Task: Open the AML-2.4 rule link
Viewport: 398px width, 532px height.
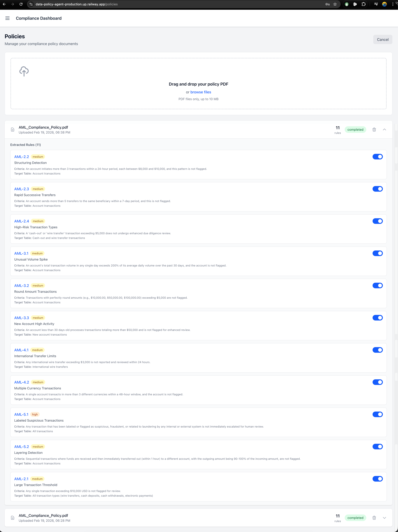Action: tap(22, 221)
